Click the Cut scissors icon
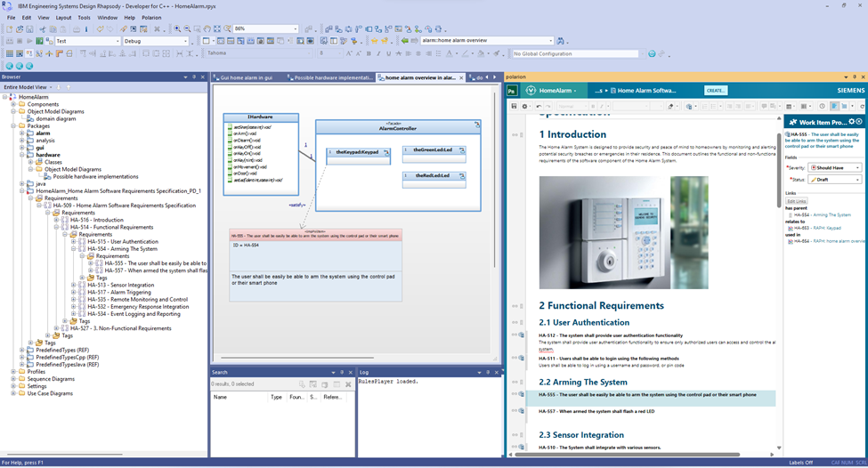868x468 pixels. 42,28
